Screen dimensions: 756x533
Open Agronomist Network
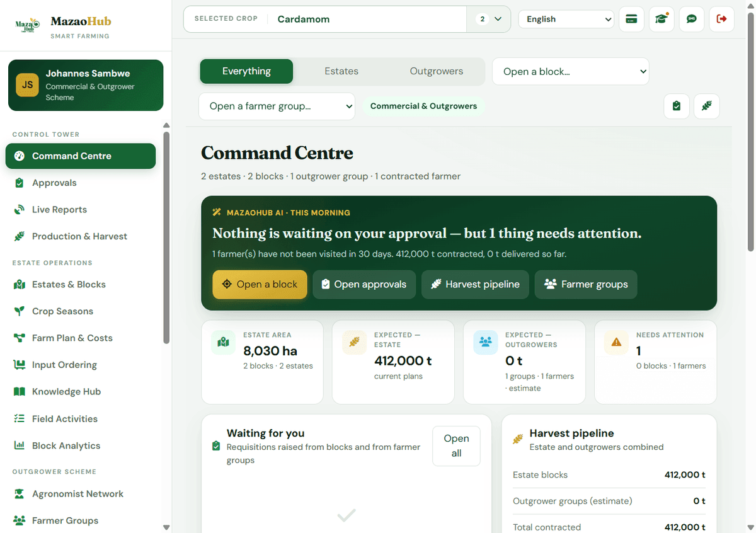click(81, 494)
